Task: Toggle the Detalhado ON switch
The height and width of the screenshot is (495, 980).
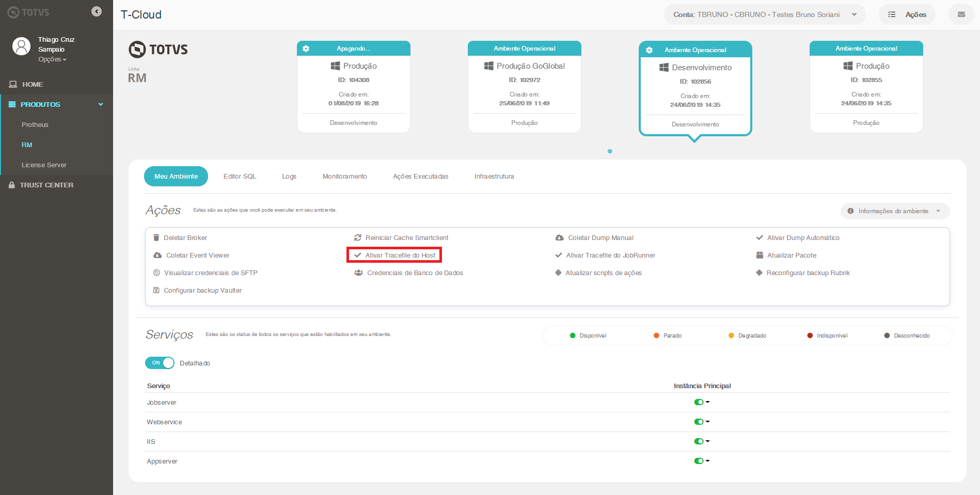Action: (160, 363)
